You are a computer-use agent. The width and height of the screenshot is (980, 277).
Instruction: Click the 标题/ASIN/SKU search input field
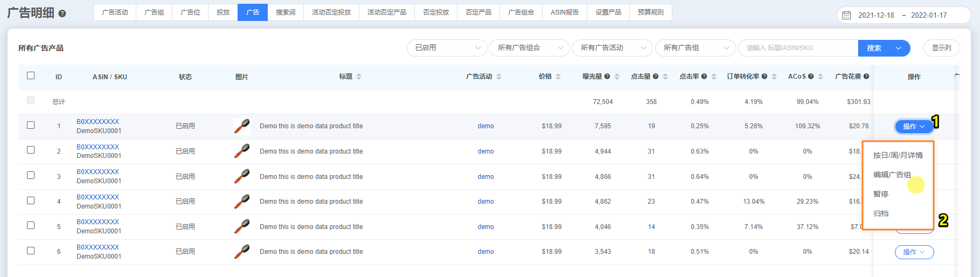click(x=797, y=48)
